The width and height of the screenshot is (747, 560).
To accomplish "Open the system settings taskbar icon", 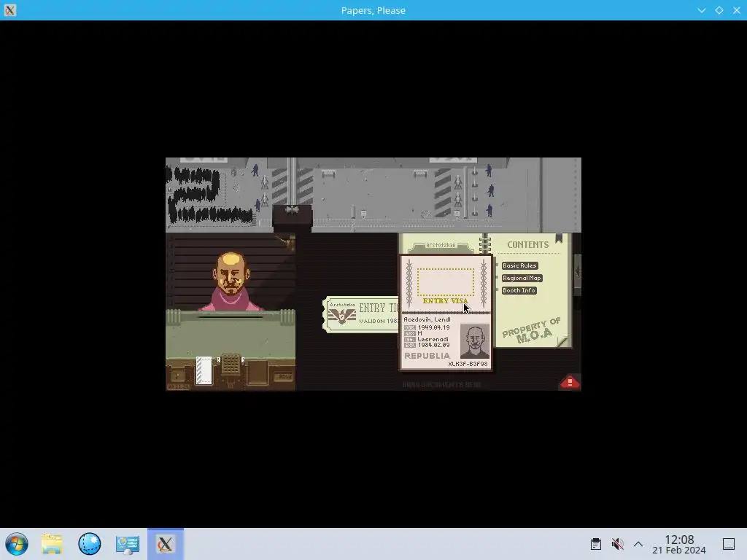I will (x=127, y=544).
